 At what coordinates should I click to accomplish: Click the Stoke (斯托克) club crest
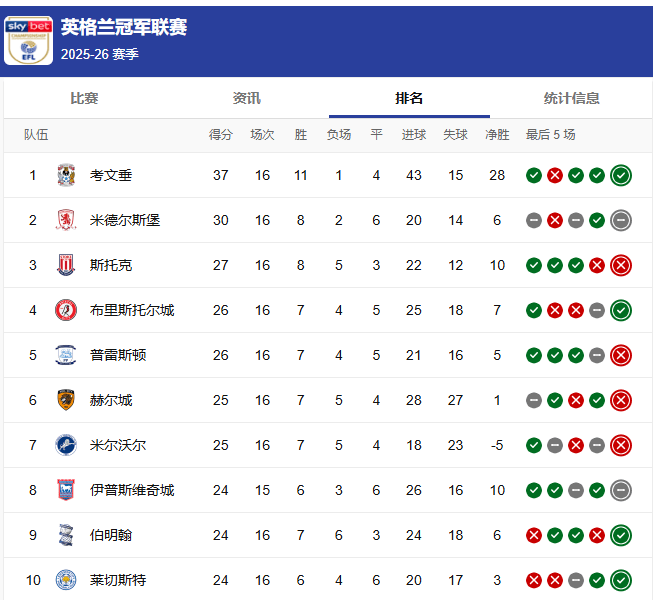(66, 265)
